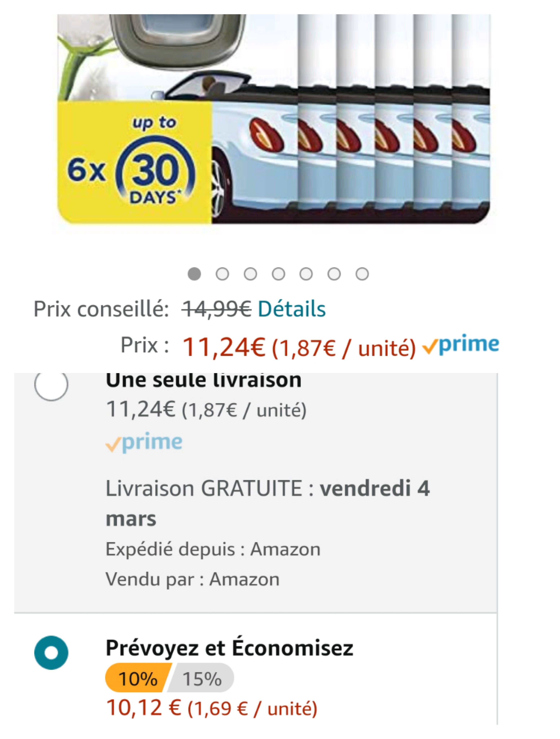Select the fourth image carousel dot
This screenshot has width=560, height=739.
point(279,274)
